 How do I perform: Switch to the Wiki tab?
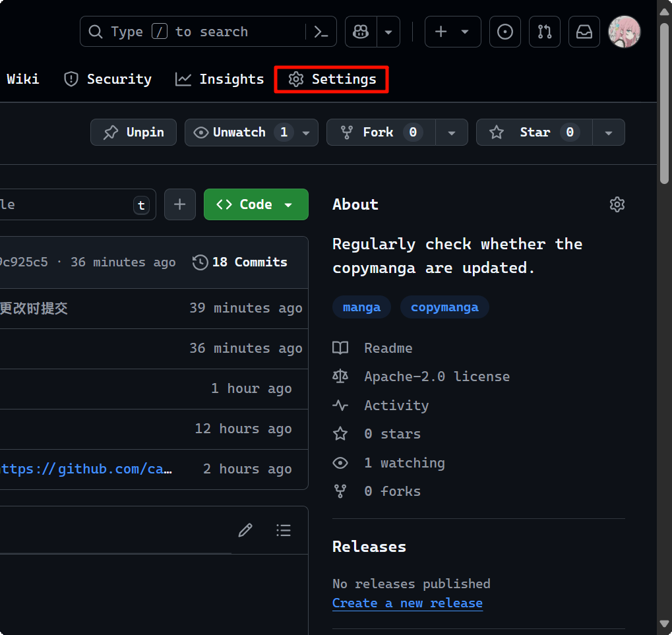tap(22, 79)
